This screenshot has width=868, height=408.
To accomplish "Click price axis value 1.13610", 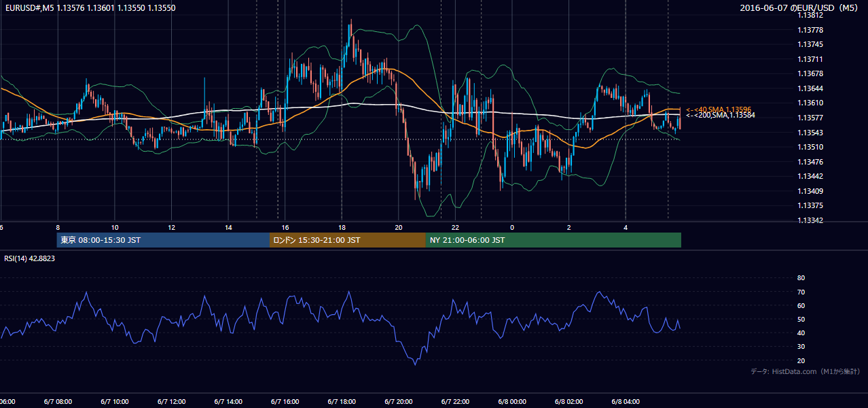I will pyautogui.click(x=810, y=103).
